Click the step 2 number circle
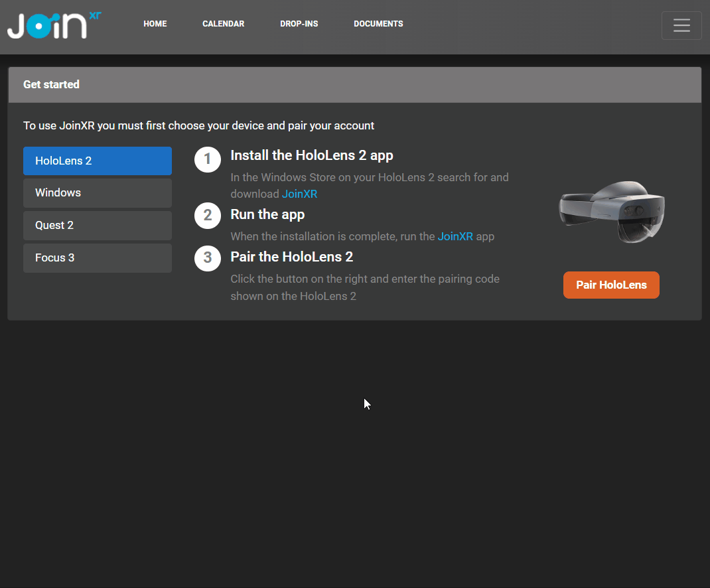 pos(208,216)
